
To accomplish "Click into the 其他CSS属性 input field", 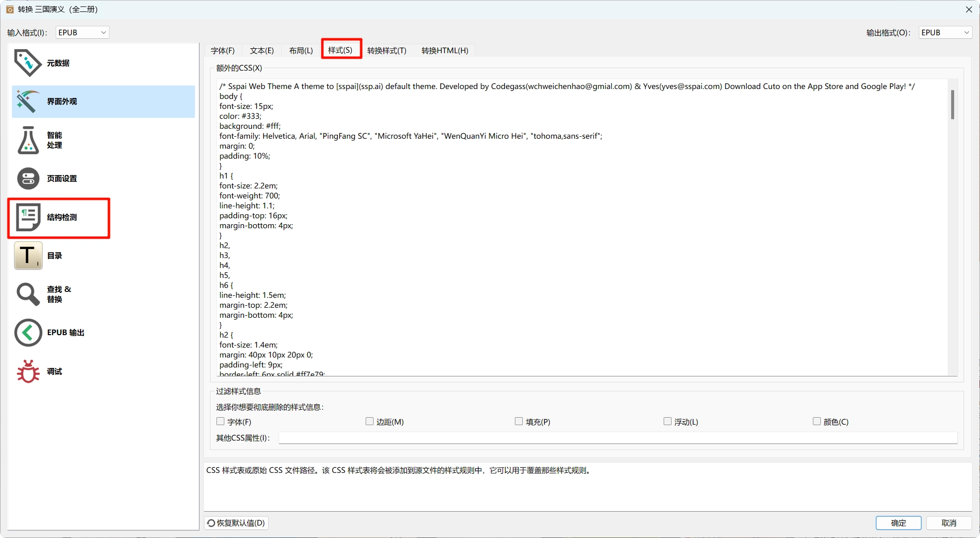I will [x=618, y=438].
